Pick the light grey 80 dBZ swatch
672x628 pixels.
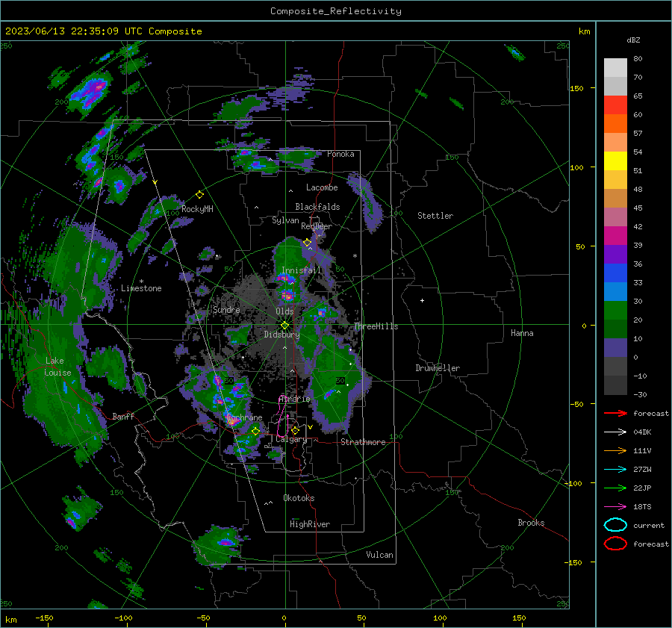[x=615, y=67]
